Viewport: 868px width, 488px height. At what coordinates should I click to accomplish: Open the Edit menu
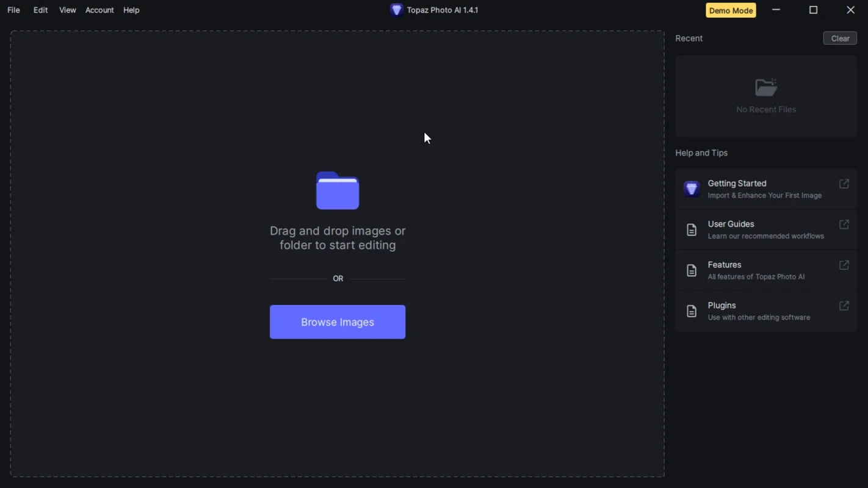[x=40, y=10]
